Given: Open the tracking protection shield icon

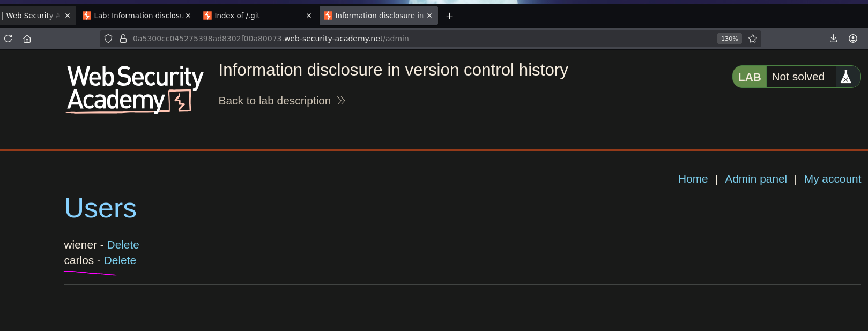Looking at the screenshot, I should 108,39.
